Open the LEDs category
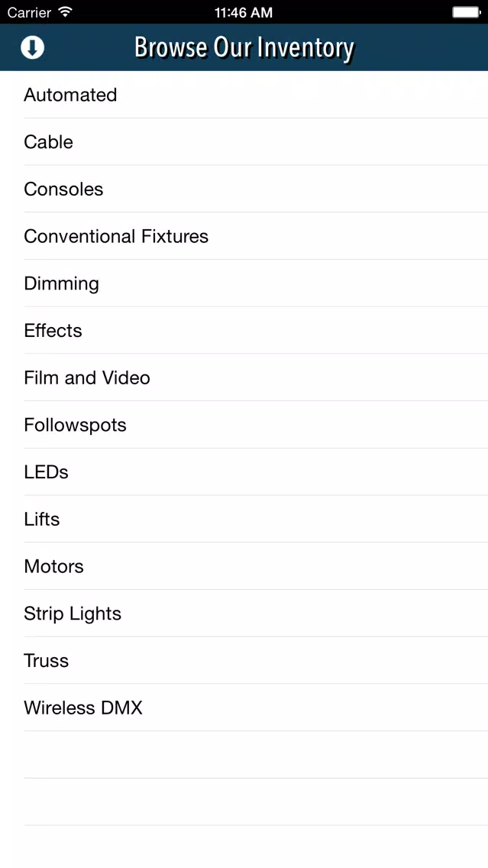Viewport: 488px width, 868px height. (244, 471)
